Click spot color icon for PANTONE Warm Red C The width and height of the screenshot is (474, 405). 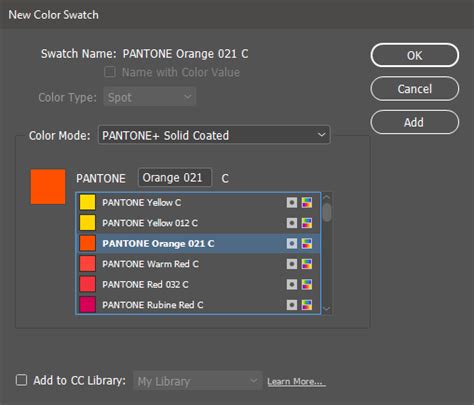click(292, 264)
